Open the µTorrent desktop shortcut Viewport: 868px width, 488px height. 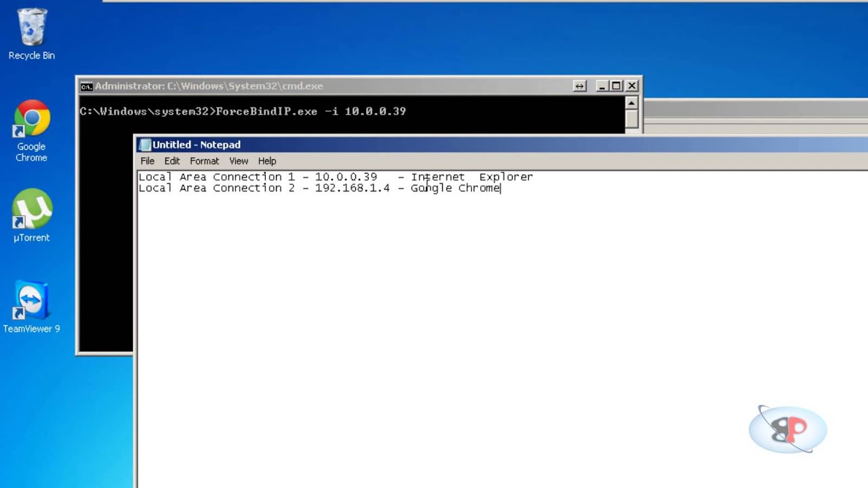pos(31,216)
